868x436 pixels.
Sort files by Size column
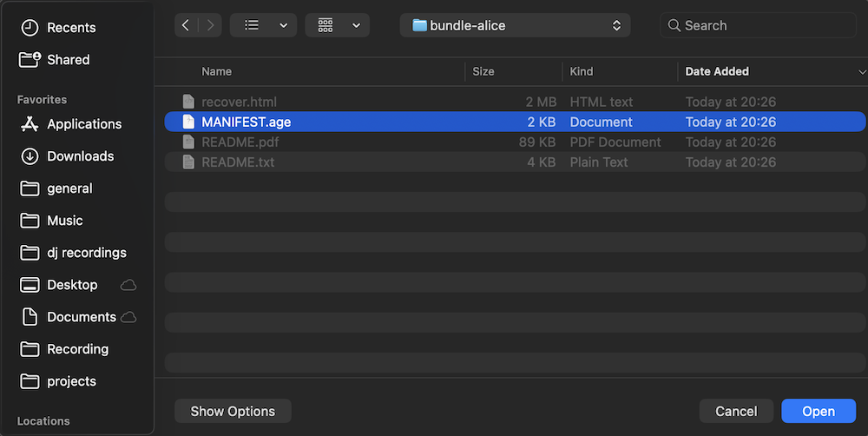click(483, 71)
